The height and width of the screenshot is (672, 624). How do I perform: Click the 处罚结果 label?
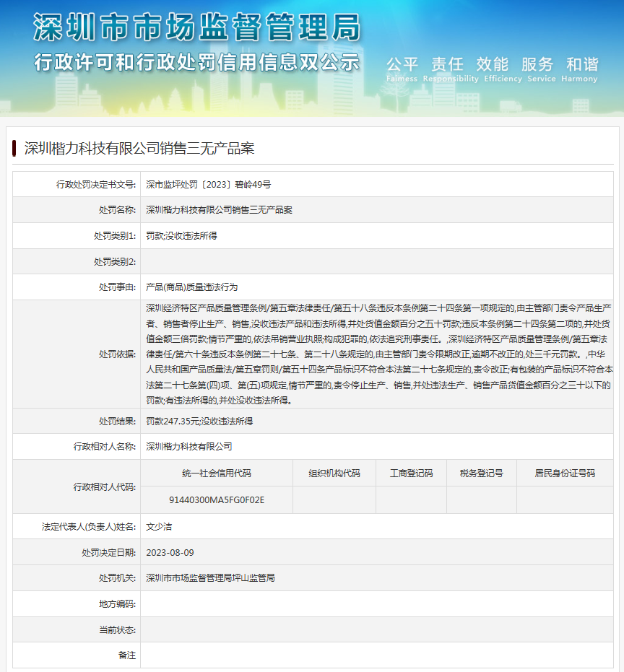tap(117, 422)
